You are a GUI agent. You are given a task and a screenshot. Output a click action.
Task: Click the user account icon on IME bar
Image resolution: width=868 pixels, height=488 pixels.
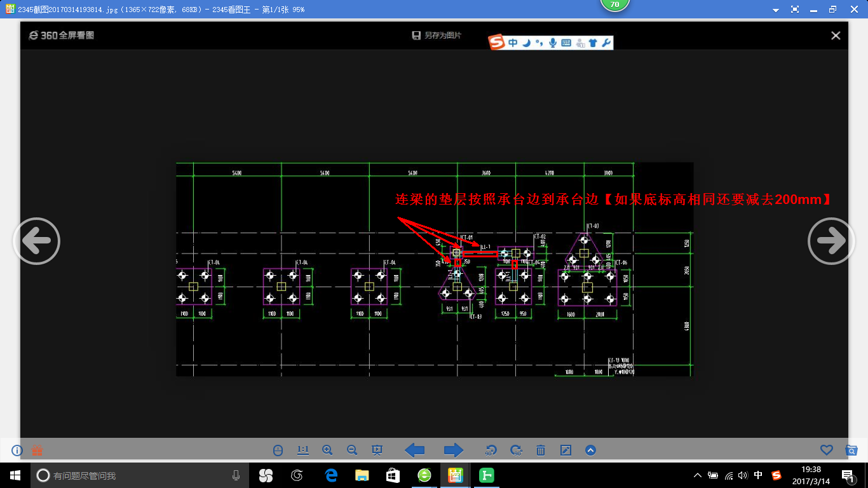580,43
